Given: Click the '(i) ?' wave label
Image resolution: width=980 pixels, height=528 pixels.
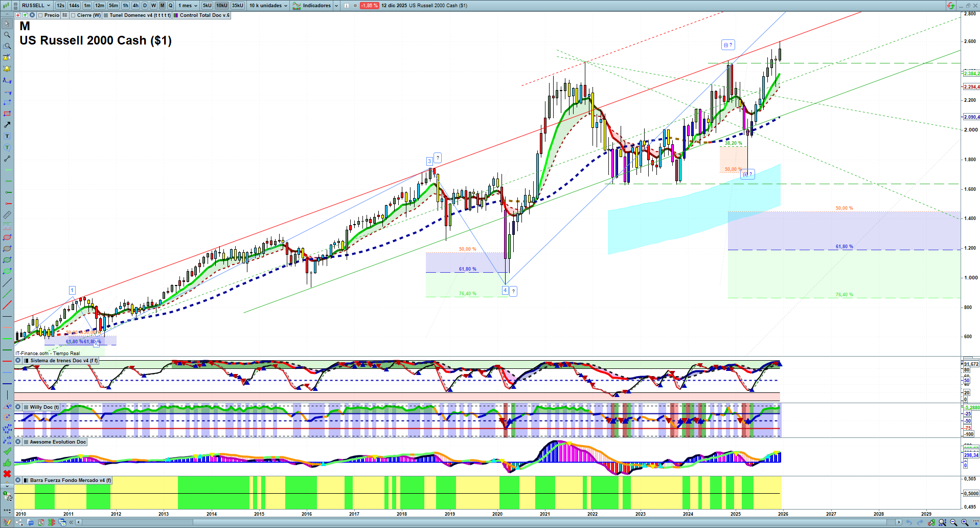Looking at the screenshot, I should coord(728,45).
